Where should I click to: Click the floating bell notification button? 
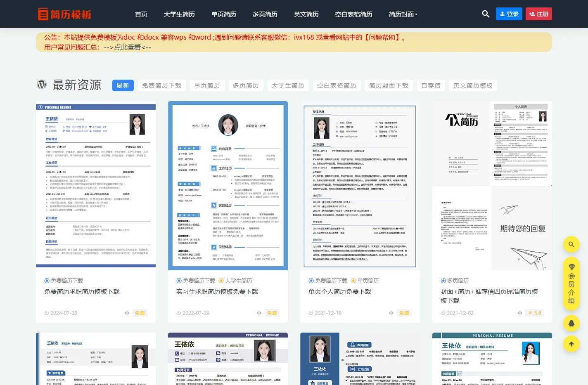point(571,324)
